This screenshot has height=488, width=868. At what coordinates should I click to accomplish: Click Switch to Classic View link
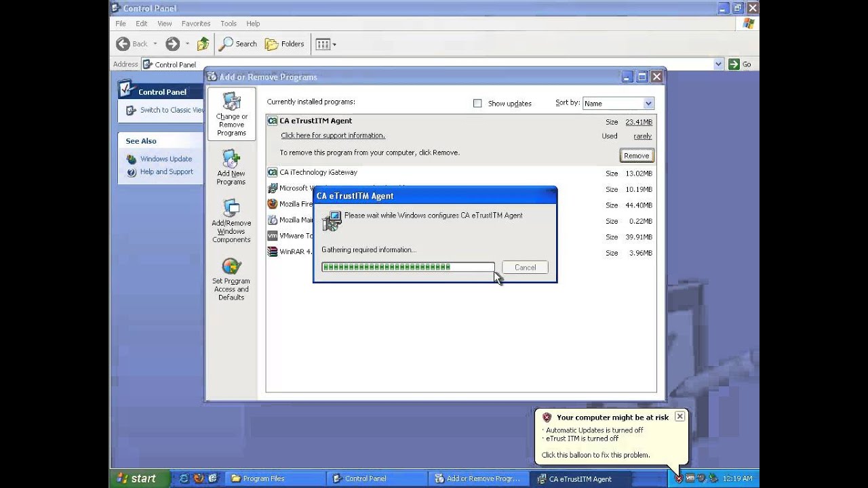(171, 110)
